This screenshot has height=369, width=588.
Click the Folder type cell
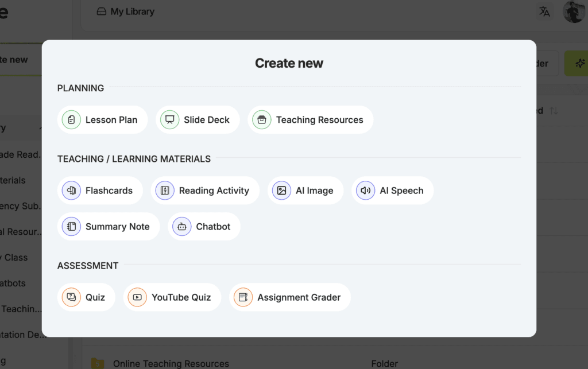coord(384,364)
